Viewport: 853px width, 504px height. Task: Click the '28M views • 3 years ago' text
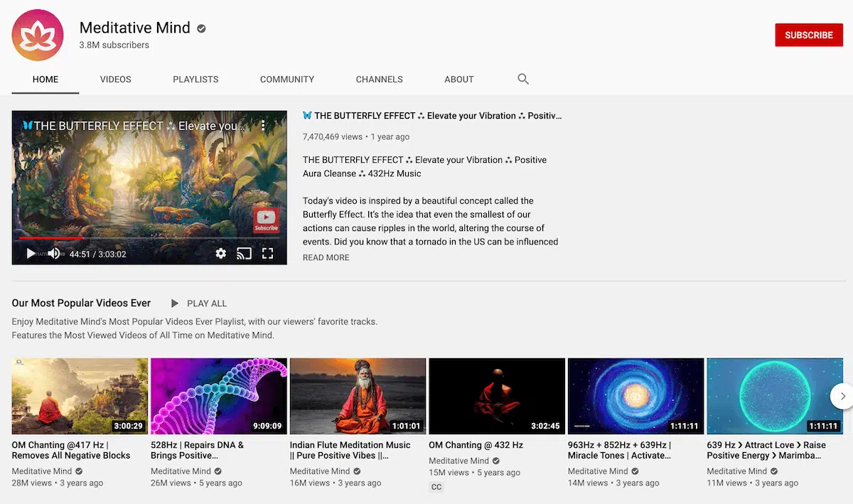pyautogui.click(x=58, y=483)
